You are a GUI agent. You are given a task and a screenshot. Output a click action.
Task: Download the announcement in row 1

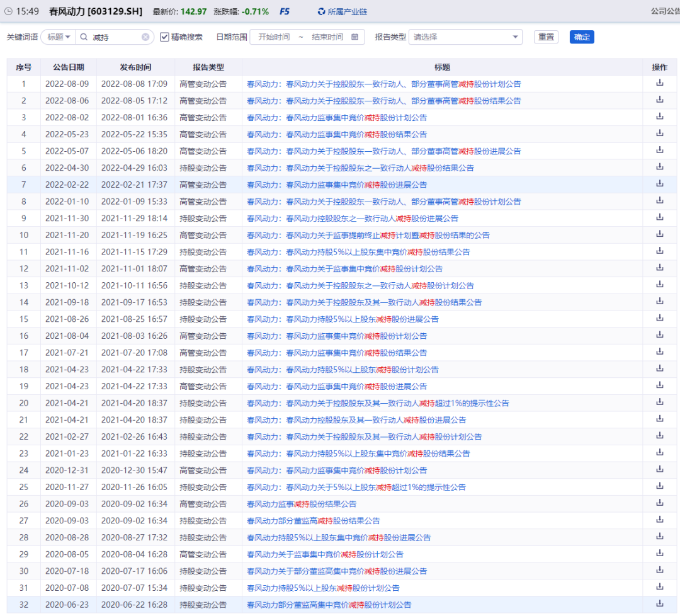pos(660,83)
